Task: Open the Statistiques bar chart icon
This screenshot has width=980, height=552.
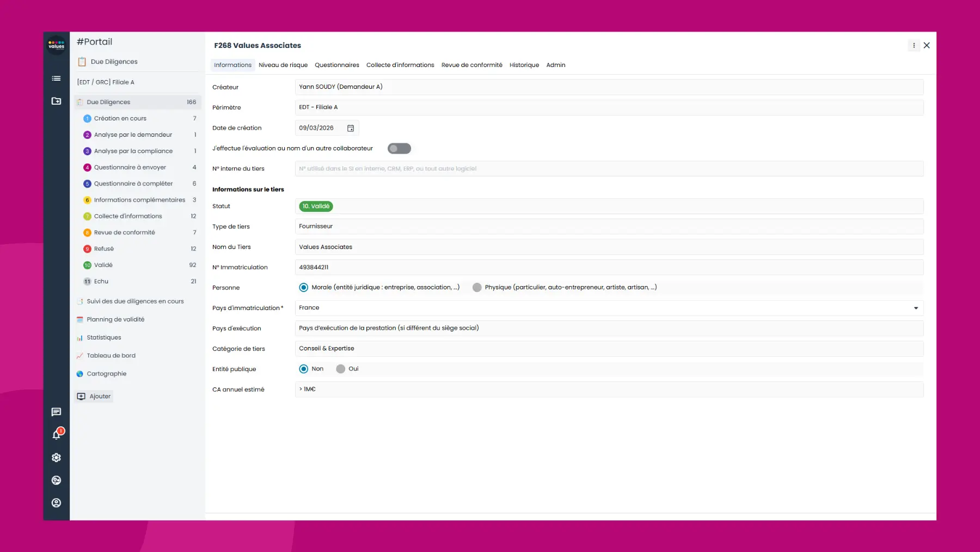Action: [x=80, y=337]
